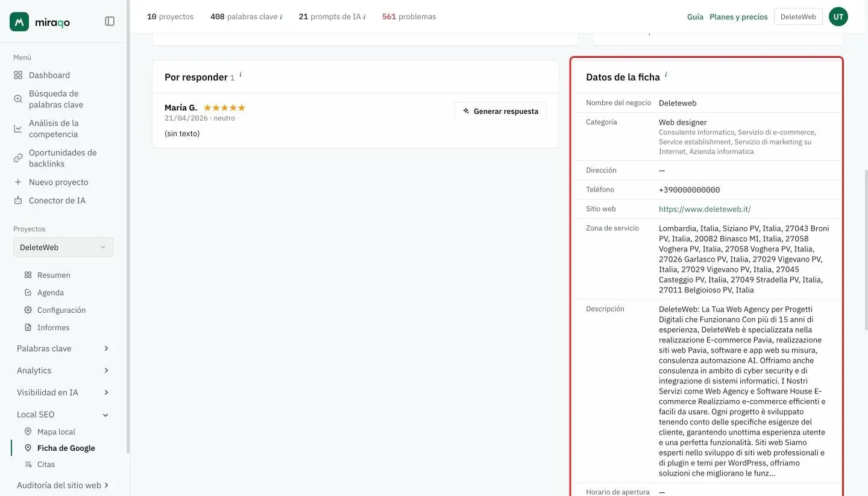
Task: Click the Generar respuesta button
Action: (x=500, y=111)
